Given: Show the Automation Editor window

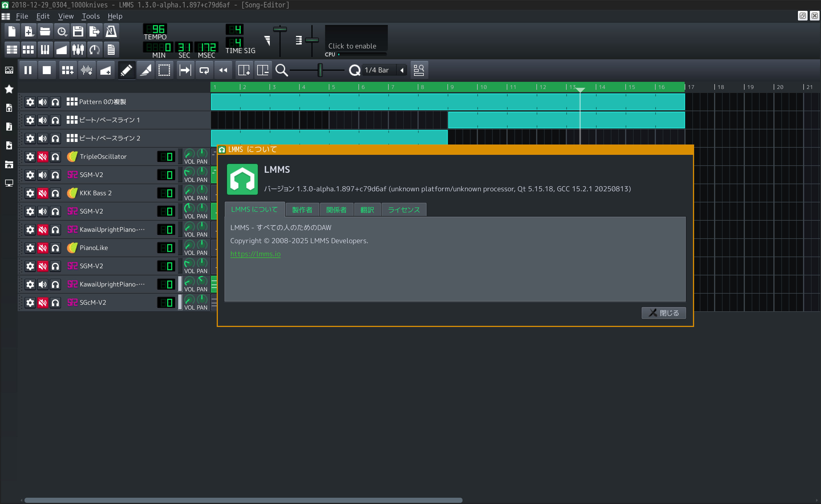Looking at the screenshot, I should coord(62,50).
